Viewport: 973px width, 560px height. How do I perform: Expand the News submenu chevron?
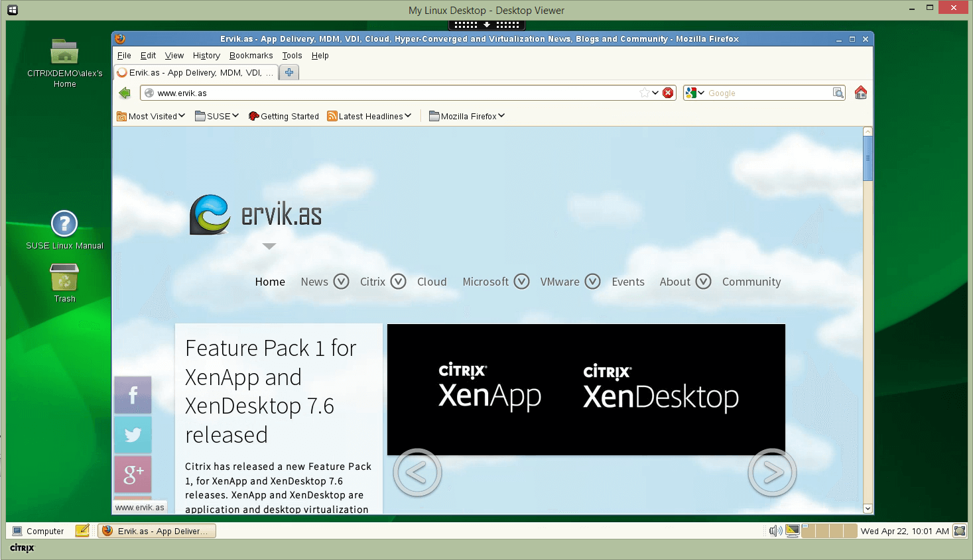click(341, 282)
